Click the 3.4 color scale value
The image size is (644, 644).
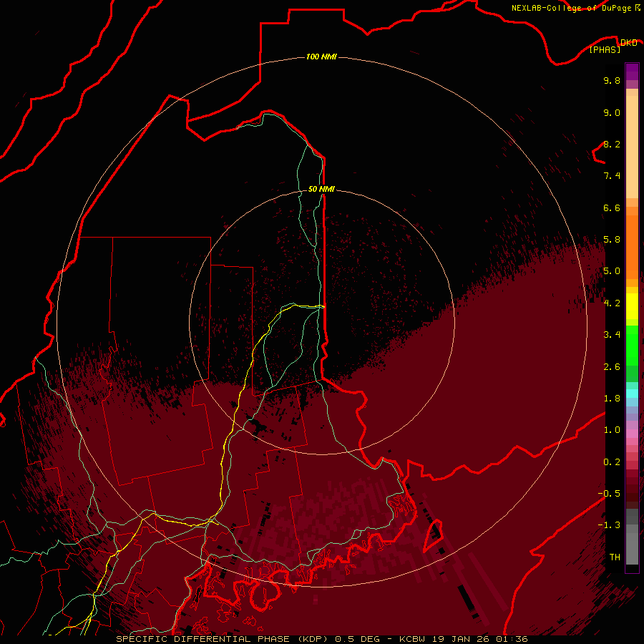pyautogui.click(x=612, y=335)
